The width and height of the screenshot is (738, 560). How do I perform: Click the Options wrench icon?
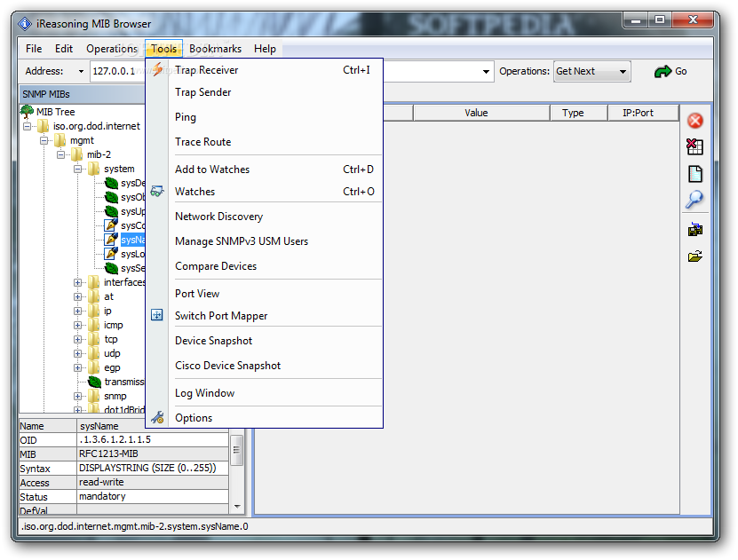157,417
